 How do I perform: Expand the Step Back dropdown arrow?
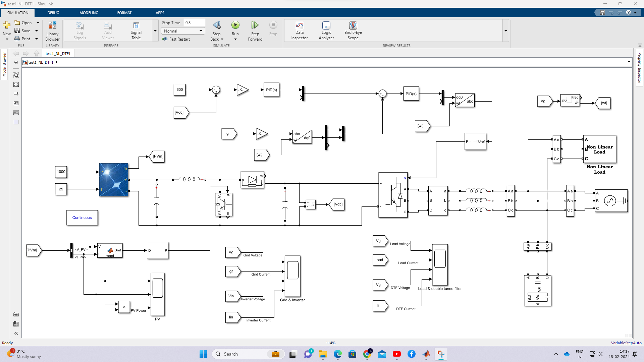click(x=221, y=39)
